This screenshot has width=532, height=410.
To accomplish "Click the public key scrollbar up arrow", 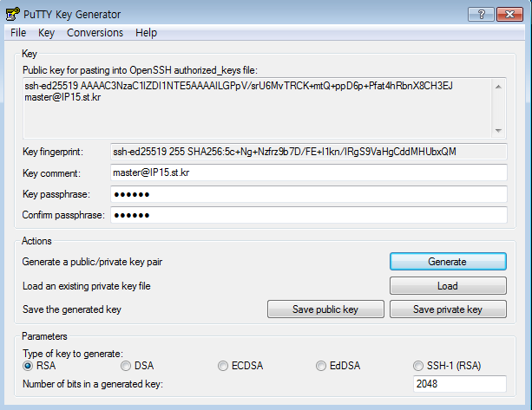I will pyautogui.click(x=498, y=87).
